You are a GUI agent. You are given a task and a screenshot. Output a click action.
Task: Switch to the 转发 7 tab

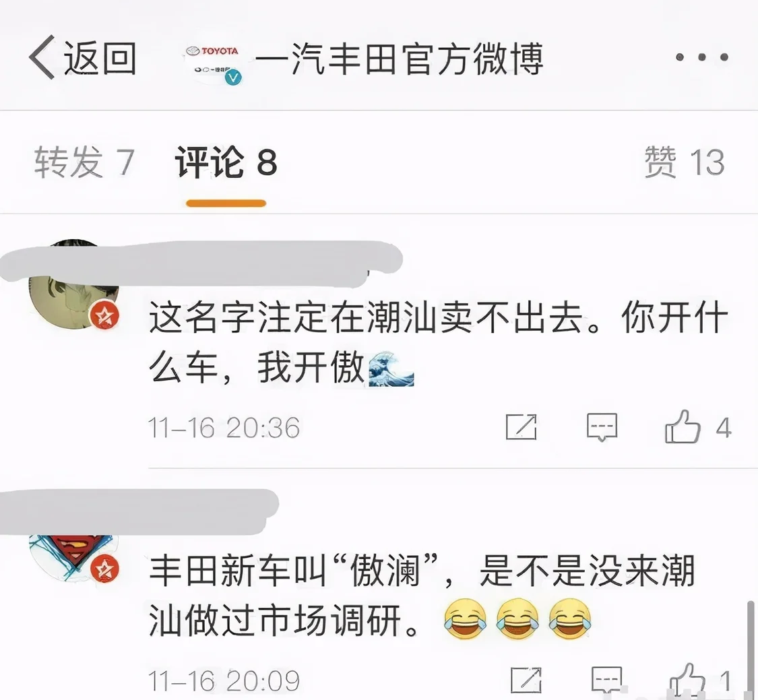pyautogui.click(x=84, y=162)
